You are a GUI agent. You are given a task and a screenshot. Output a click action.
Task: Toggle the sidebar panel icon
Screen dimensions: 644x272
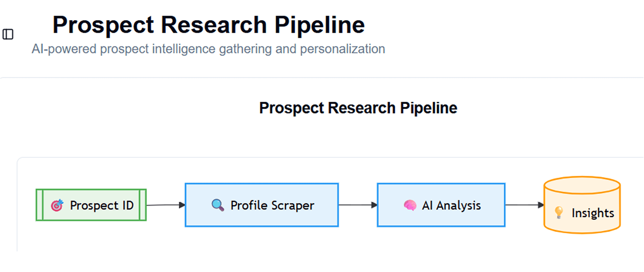click(x=8, y=34)
